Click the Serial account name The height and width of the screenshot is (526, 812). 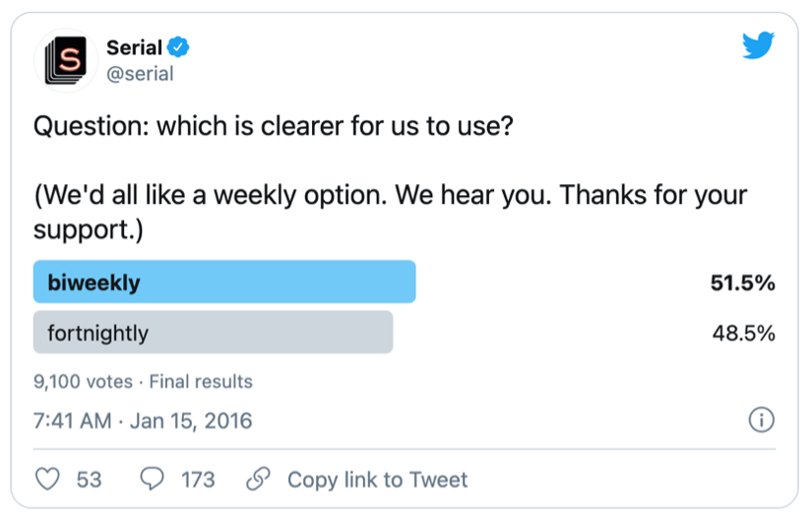tap(134, 47)
